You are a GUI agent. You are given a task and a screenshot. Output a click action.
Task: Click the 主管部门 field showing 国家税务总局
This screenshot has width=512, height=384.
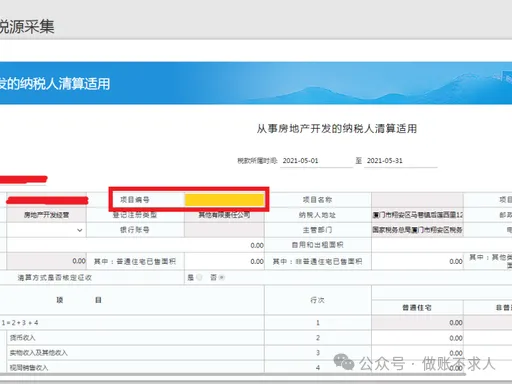point(417,230)
